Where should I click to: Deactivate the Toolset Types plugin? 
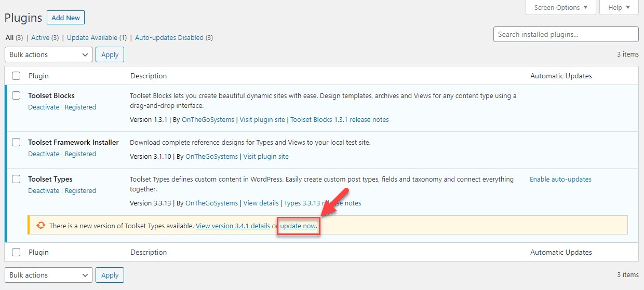(x=44, y=190)
